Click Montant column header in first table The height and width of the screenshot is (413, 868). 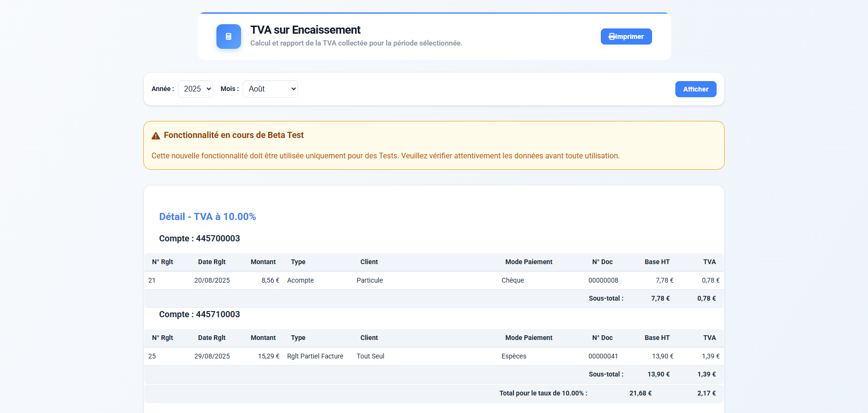point(263,262)
